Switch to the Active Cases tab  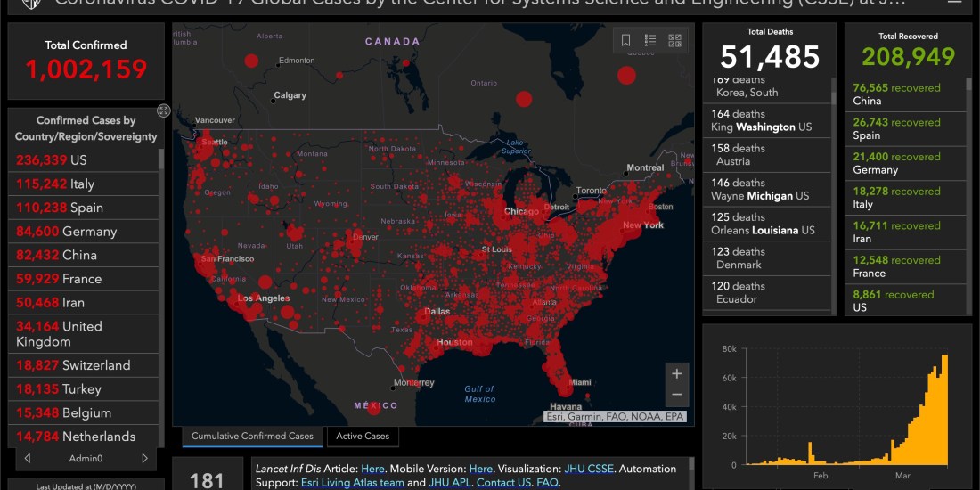[x=363, y=437]
